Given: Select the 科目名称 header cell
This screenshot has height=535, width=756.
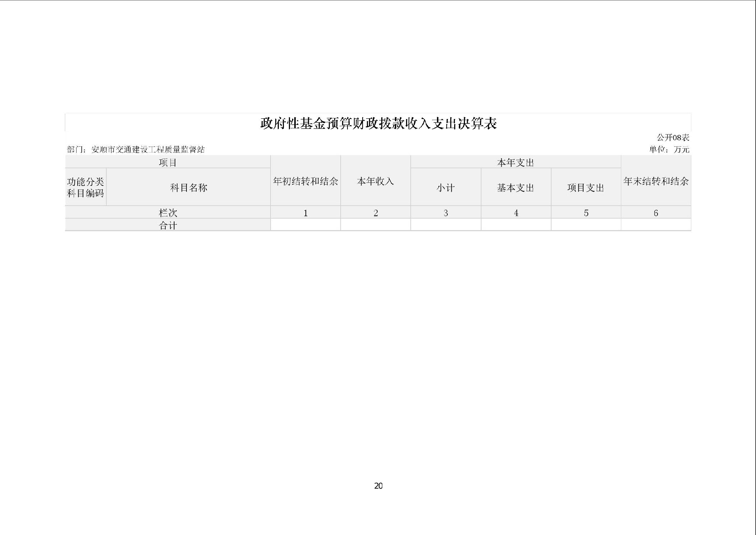Looking at the screenshot, I should pos(189,187).
